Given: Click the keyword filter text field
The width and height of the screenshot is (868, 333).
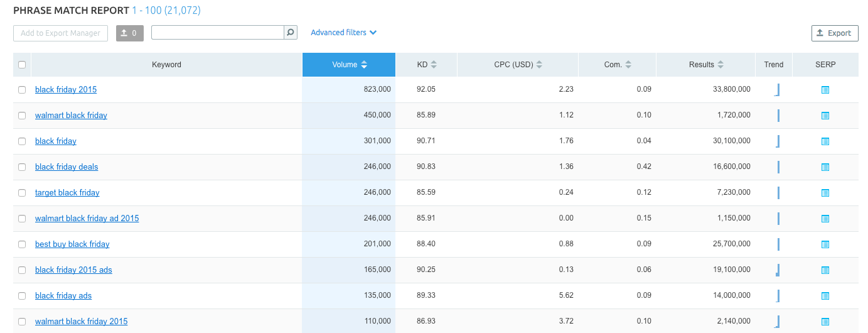Looking at the screenshot, I should (218, 33).
